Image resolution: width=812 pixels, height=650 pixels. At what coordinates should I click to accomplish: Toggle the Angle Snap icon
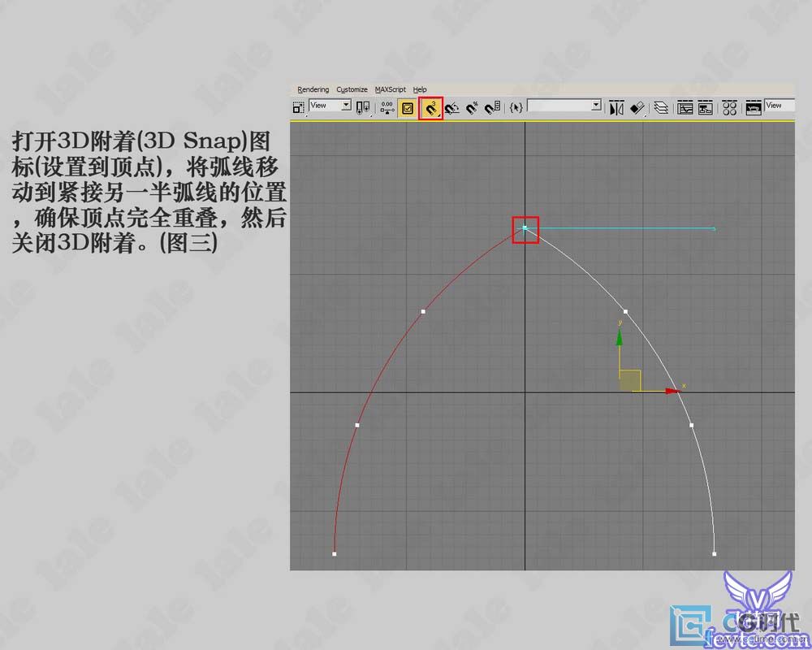pyautogui.click(x=452, y=108)
